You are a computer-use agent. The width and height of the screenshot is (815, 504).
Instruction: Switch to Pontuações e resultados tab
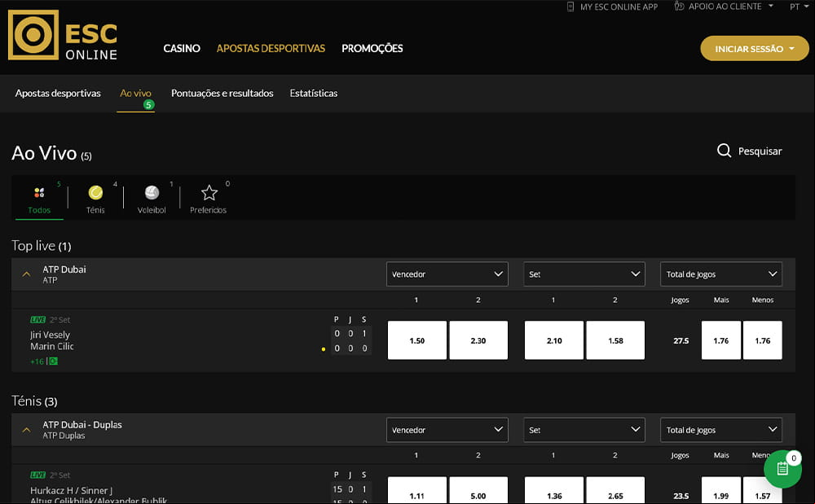coord(222,94)
